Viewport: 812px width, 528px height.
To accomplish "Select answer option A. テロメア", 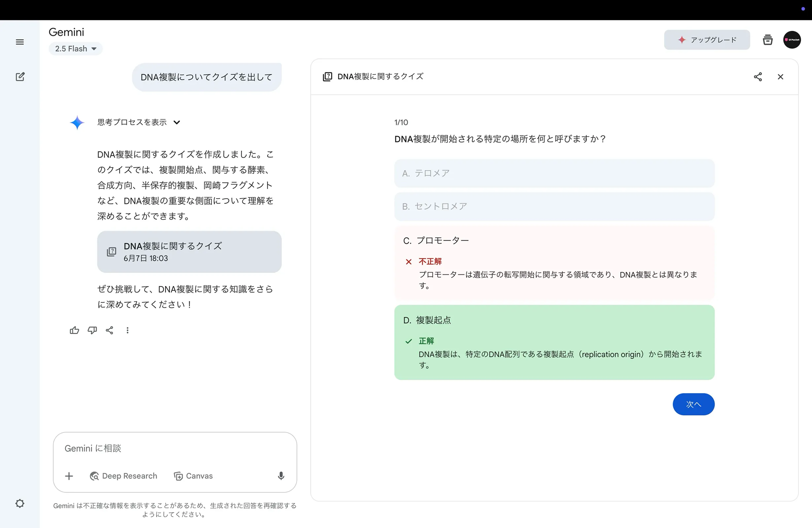I will (x=554, y=173).
